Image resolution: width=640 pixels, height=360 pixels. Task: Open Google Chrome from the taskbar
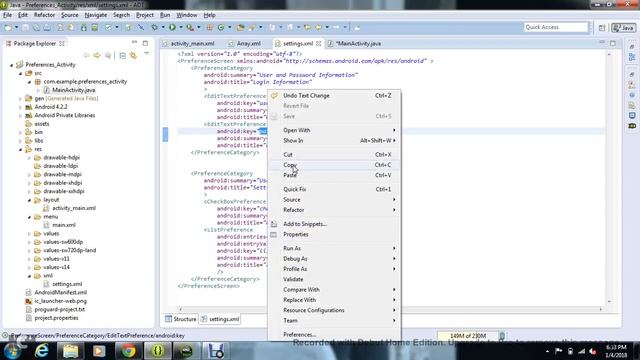(x=128, y=351)
